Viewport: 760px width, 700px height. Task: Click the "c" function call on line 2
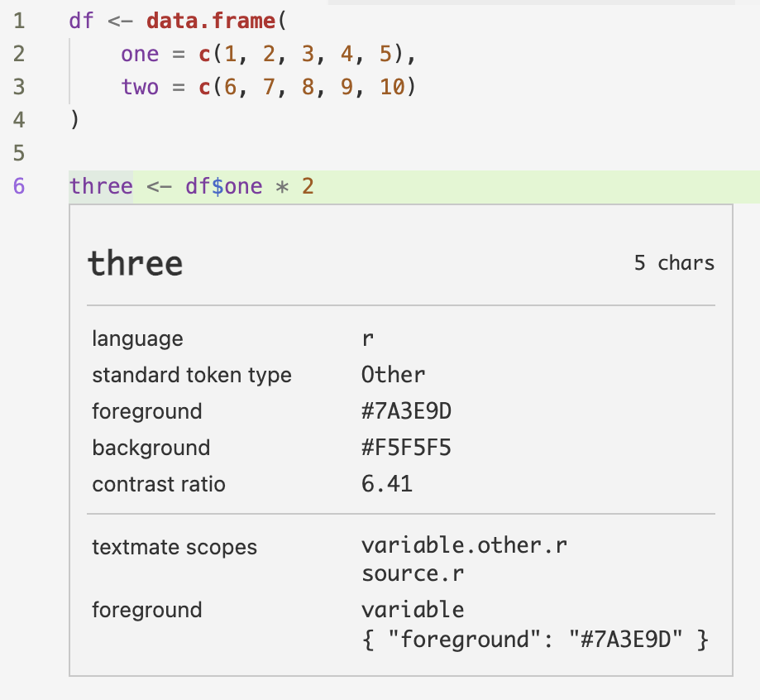204,54
